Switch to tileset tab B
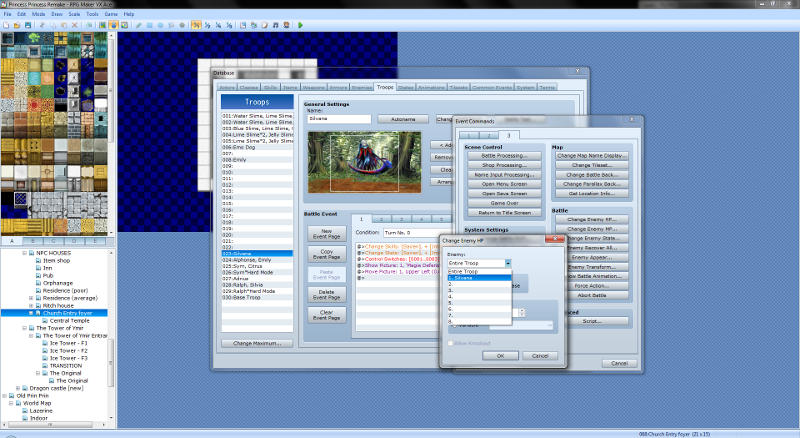800x438 pixels. pos(35,241)
